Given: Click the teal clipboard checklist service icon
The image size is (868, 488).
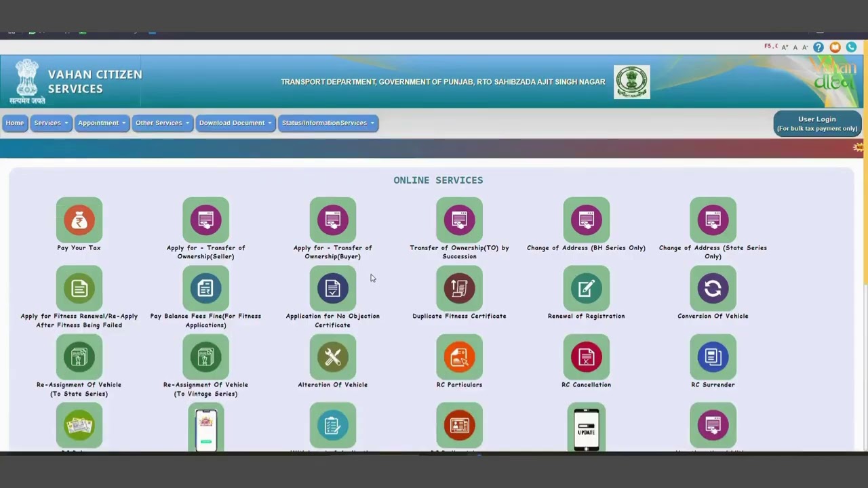Looking at the screenshot, I should click(x=332, y=426).
